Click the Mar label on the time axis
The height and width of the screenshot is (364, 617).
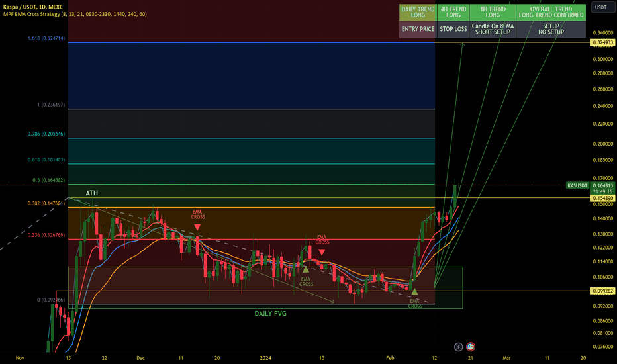click(x=506, y=357)
